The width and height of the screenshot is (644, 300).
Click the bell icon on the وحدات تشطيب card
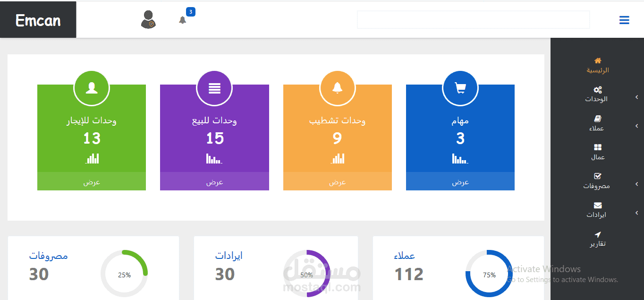point(337,88)
